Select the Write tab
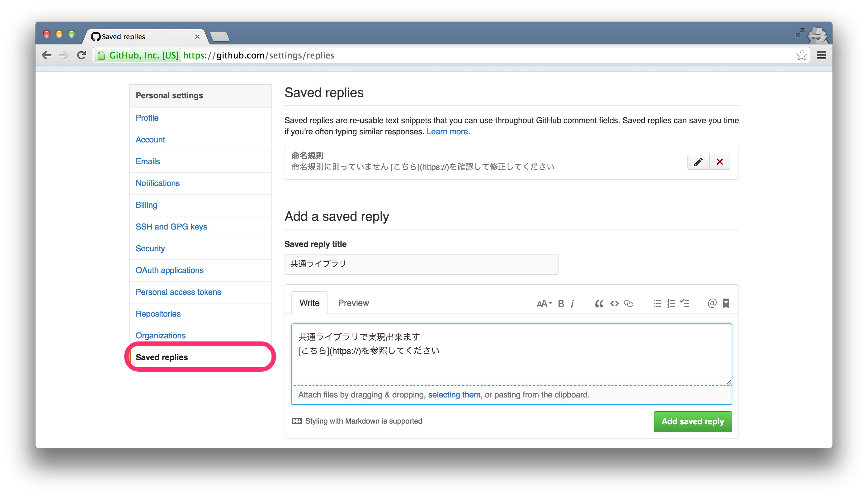This screenshot has width=868, height=497. tap(309, 303)
